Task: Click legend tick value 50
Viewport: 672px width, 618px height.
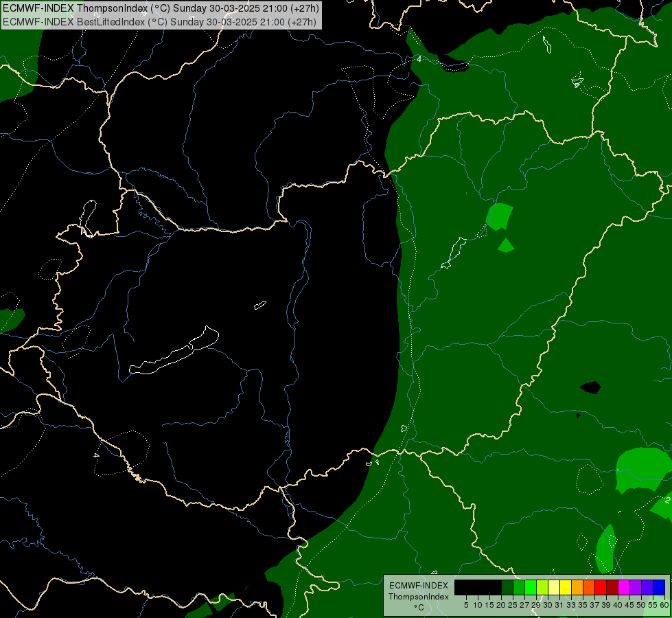Action: tap(641, 605)
